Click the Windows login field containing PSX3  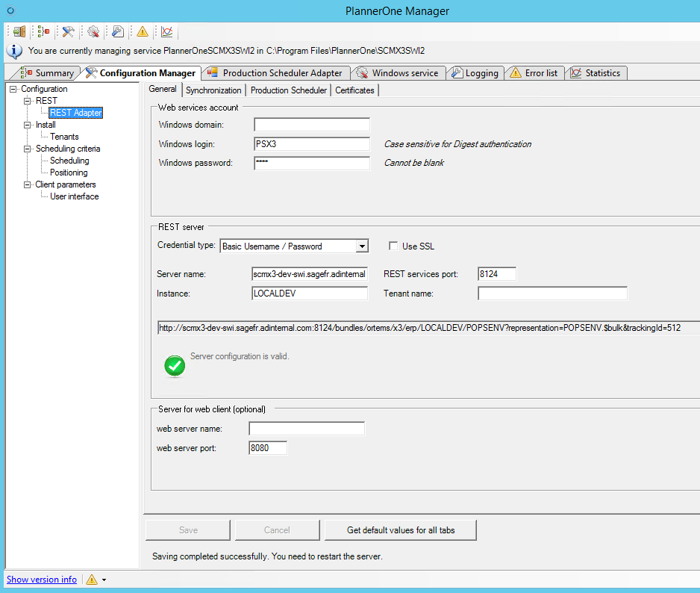point(312,144)
